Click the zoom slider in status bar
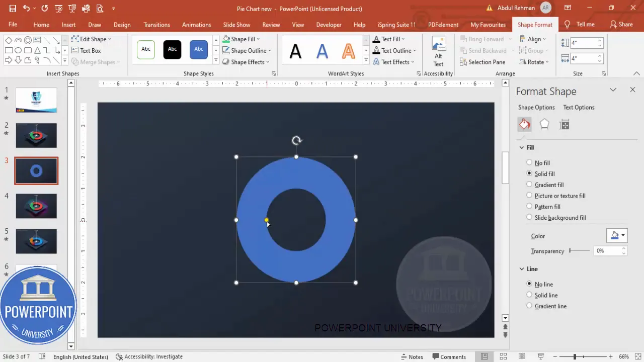The width and height of the screenshot is (644, 362). tap(584, 356)
